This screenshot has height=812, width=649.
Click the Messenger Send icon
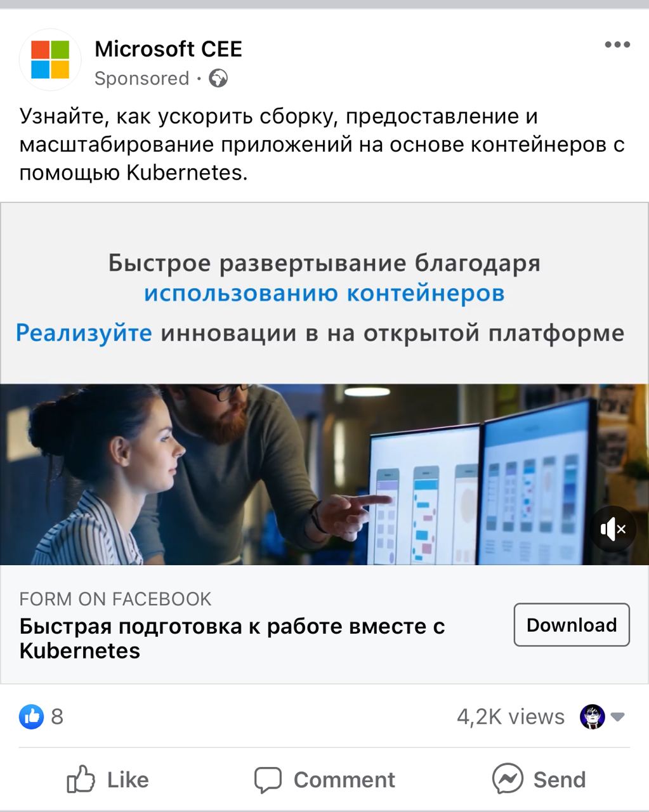tap(508, 779)
